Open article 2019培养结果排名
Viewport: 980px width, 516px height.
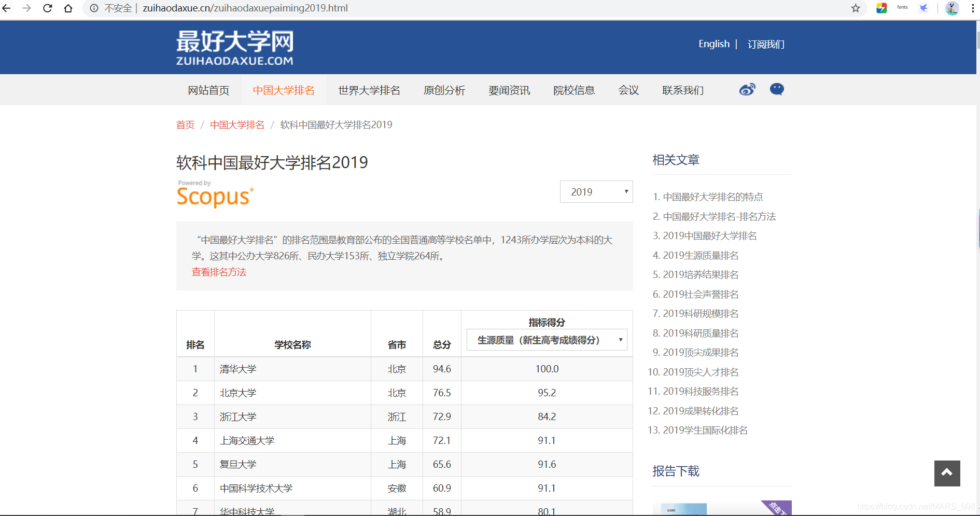[x=701, y=275]
